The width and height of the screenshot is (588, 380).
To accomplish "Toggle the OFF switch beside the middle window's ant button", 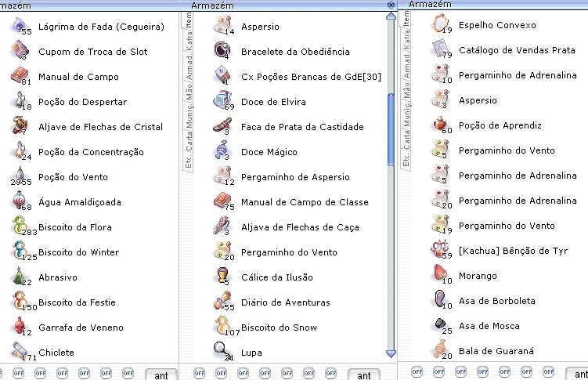I will tap(330, 373).
